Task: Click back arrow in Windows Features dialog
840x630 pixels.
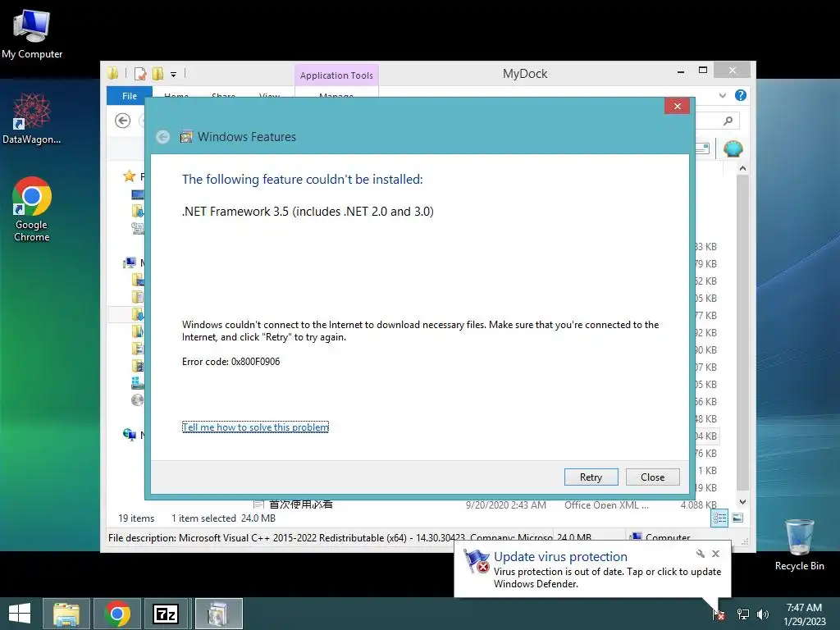Action: coord(163,137)
